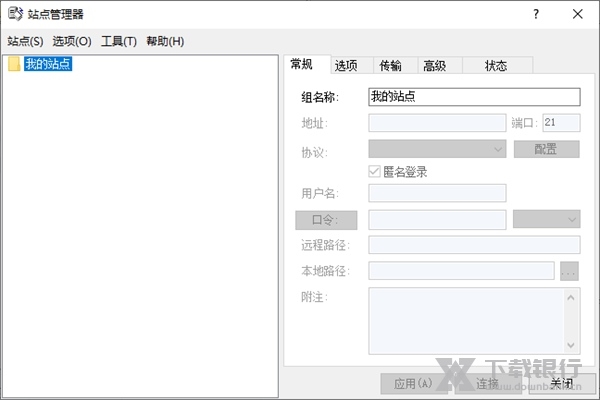Close the 站点管理器 window

[577, 14]
